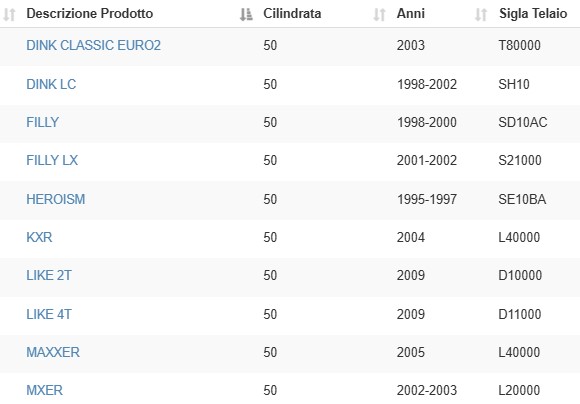Click the Sigla Telaio column header
Viewport: 580px width, 404px height.
coord(533,14)
